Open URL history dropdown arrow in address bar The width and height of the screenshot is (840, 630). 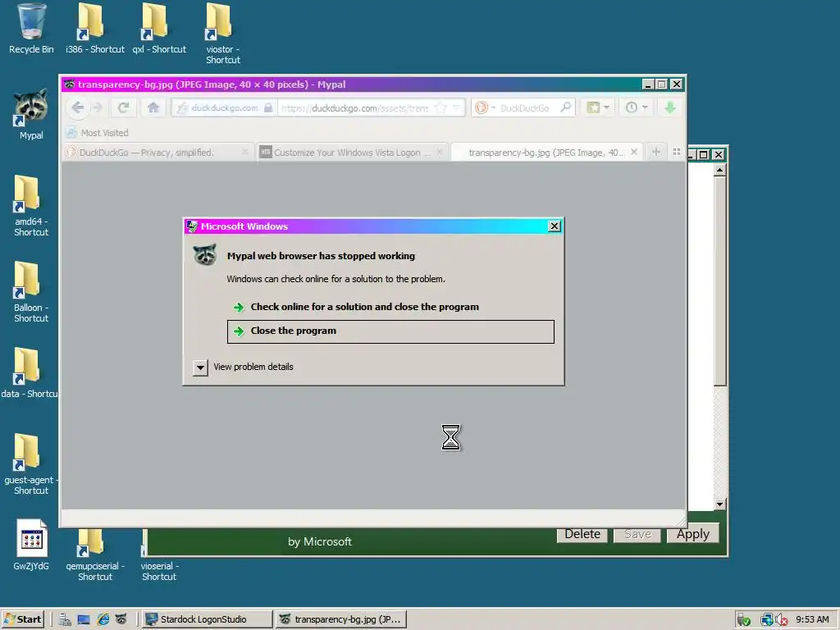(x=456, y=107)
